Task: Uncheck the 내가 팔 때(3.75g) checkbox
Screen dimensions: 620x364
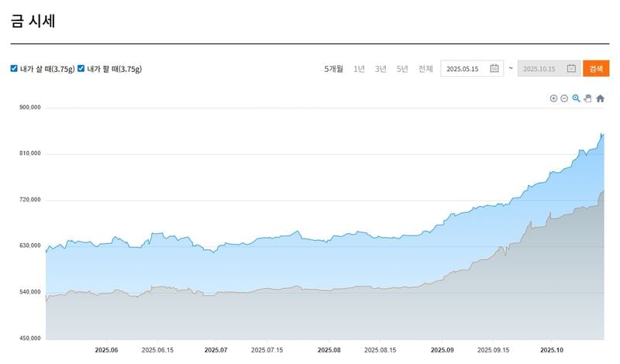Action: pyautogui.click(x=81, y=68)
